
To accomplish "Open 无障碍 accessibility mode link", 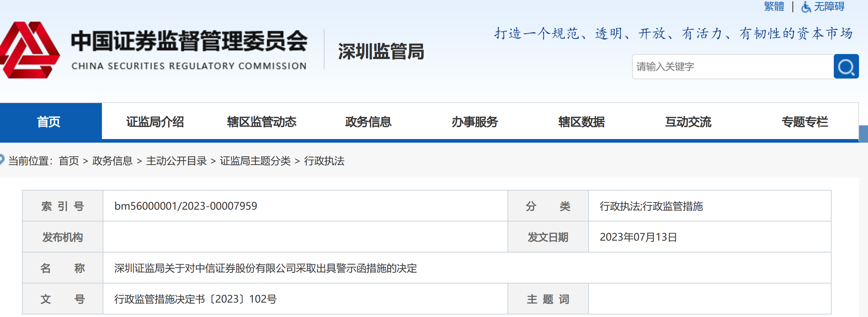I will click(x=829, y=6).
